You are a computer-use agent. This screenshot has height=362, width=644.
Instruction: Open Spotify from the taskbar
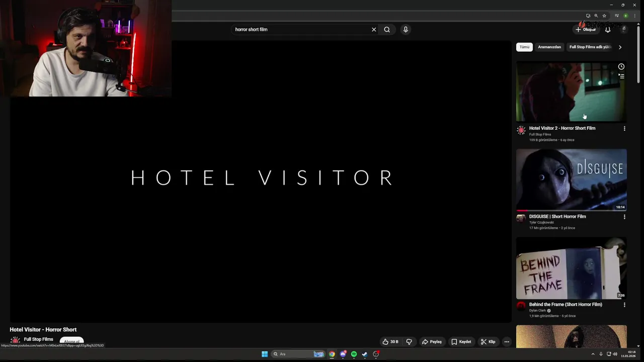click(x=354, y=354)
